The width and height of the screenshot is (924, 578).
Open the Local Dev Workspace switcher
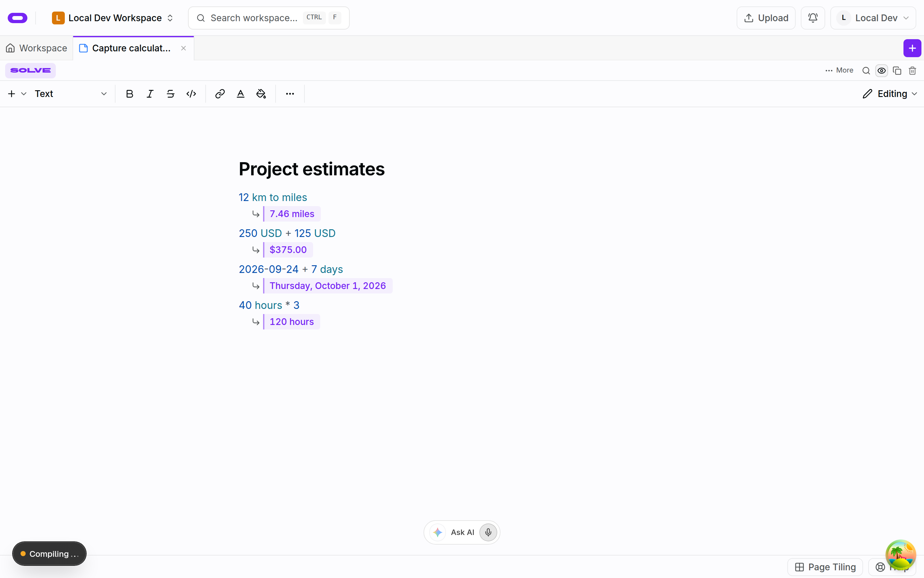click(x=113, y=18)
